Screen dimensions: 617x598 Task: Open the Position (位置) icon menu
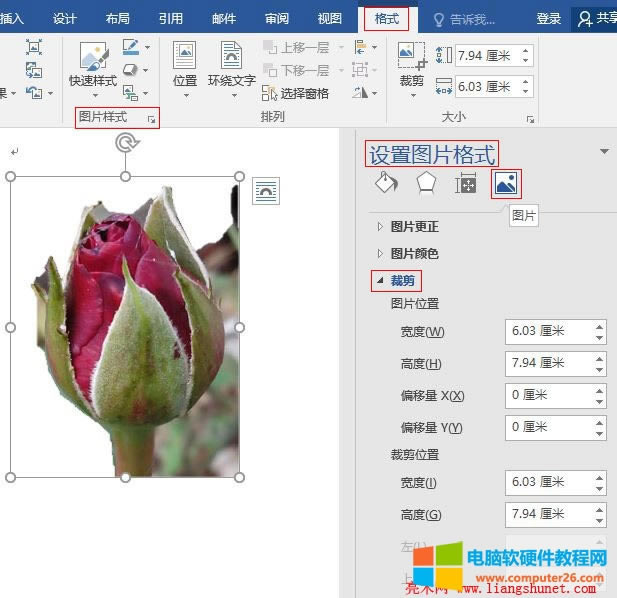(x=185, y=55)
